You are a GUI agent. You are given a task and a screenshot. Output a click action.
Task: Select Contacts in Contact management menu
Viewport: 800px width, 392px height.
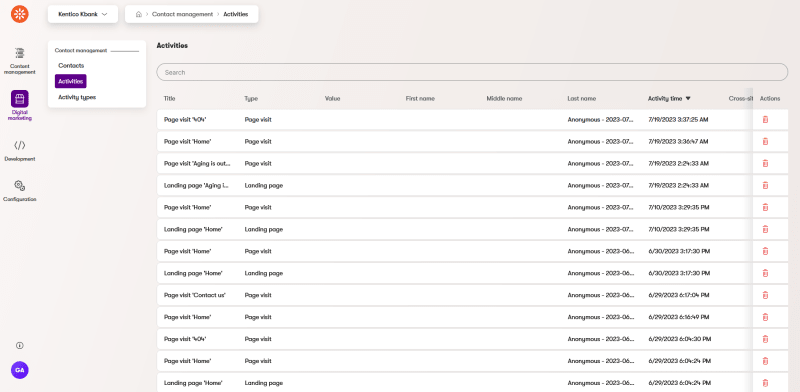[71, 65]
